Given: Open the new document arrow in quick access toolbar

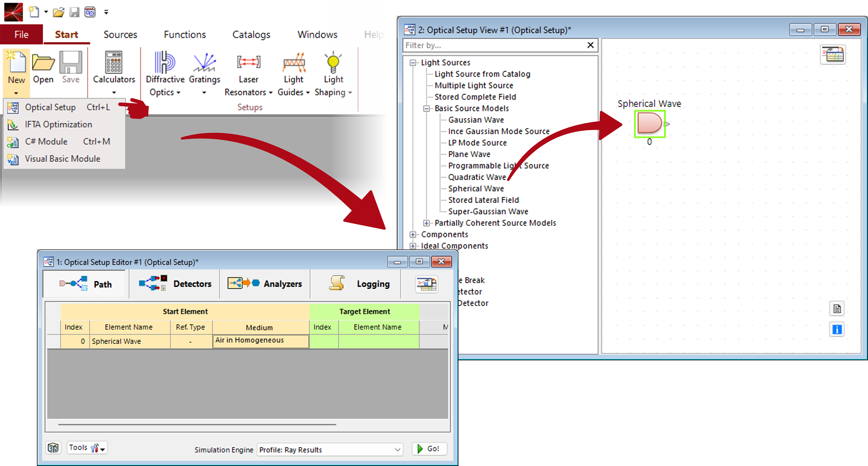Looking at the screenshot, I should tap(46, 12).
